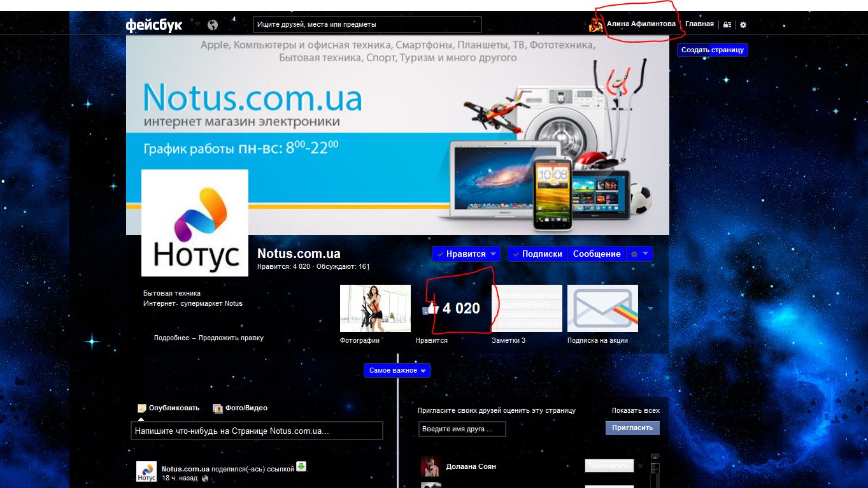Click the Фото/Видео picture icon
Screen dimensions: 868x488
[218, 408]
